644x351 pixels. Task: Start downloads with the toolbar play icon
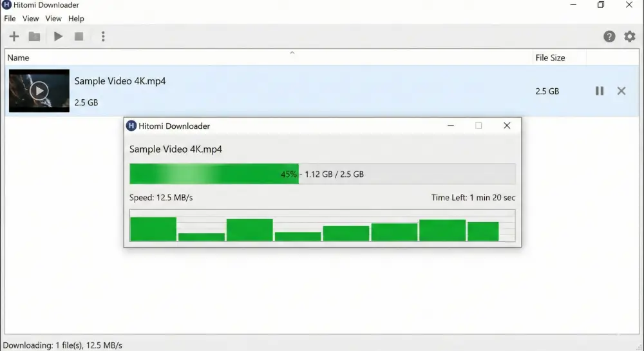coord(59,37)
